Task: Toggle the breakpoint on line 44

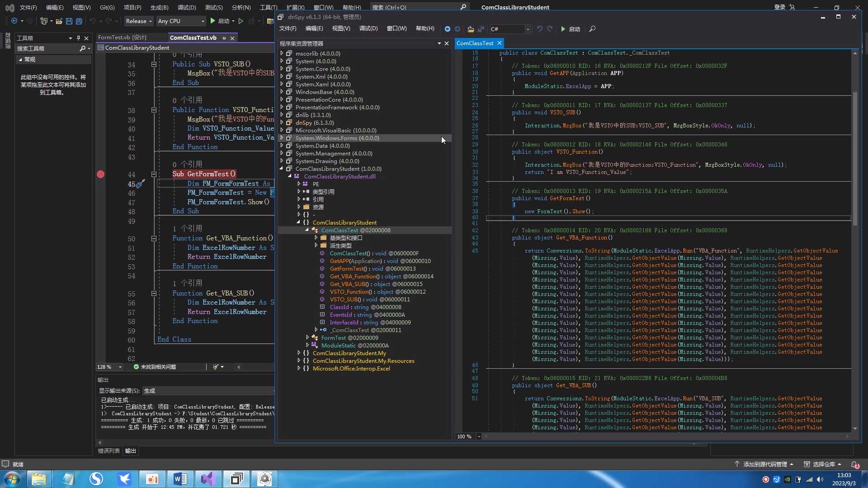Action: click(x=100, y=174)
